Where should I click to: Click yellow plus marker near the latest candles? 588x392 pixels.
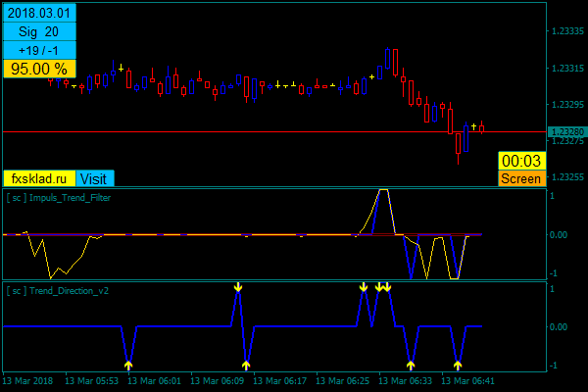(473, 126)
